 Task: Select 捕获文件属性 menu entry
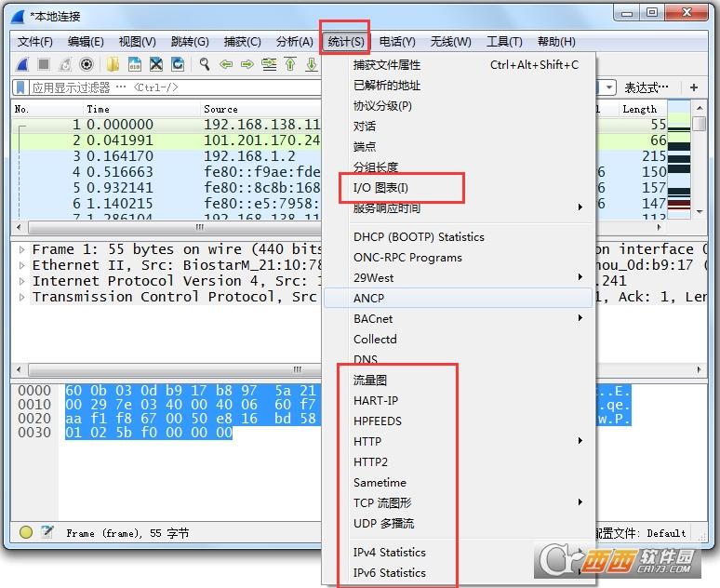tap(458, 65)
